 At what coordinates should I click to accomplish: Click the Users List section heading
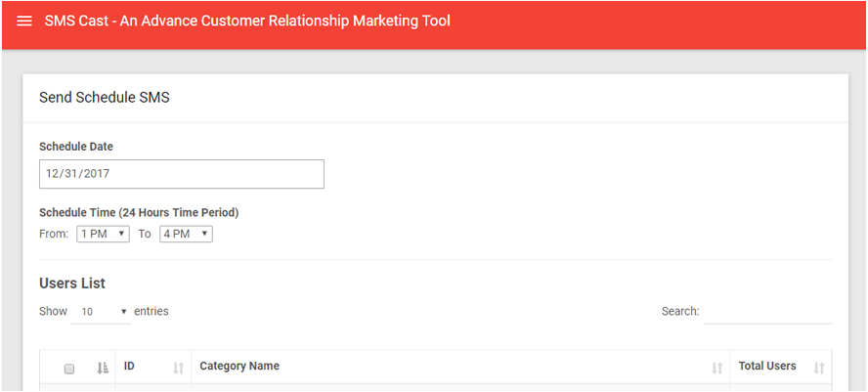click(x=72, y=283)
